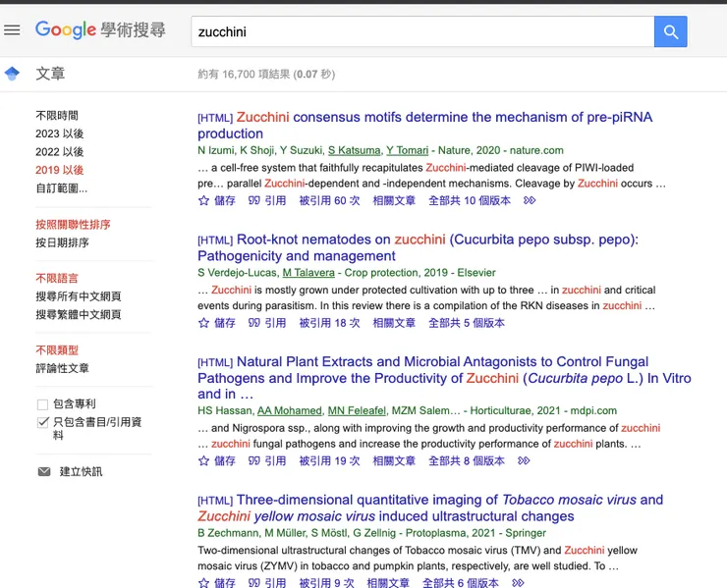Filter by 評論性文章 review articles
Image resolution: width=727 pixels, height=588 pixels.
(62, 368)
